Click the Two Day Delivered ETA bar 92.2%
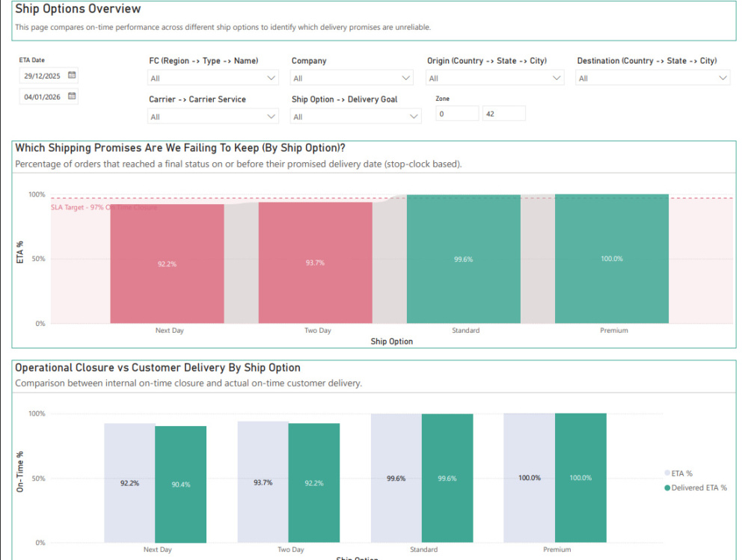 coord(314,483)
